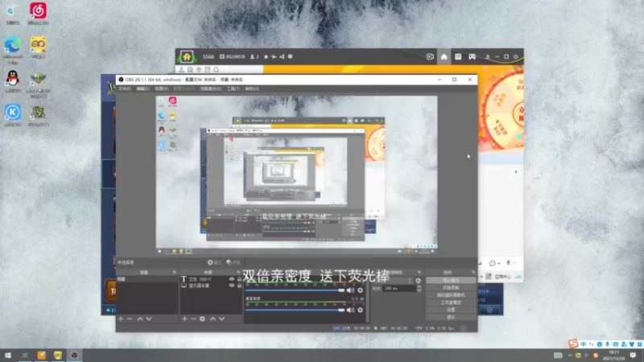Open source properties gear in Sources toolbar

[203, 319]
